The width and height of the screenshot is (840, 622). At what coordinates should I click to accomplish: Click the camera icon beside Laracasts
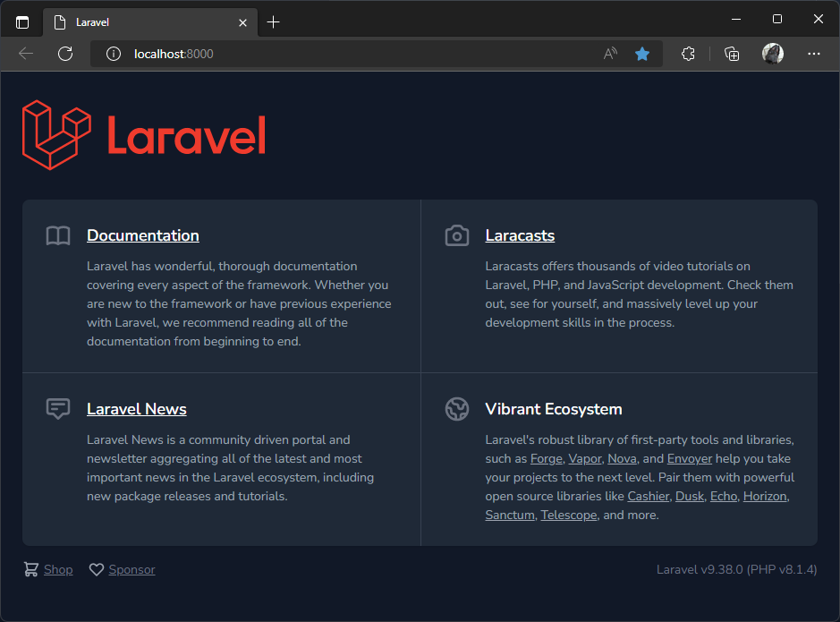click(457, 235)
